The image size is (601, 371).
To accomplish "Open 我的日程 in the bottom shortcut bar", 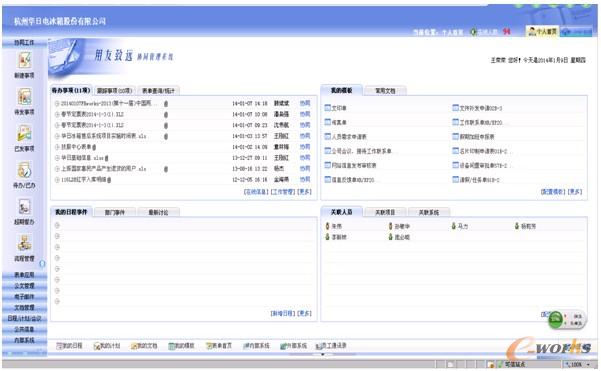I will (69, 346).
